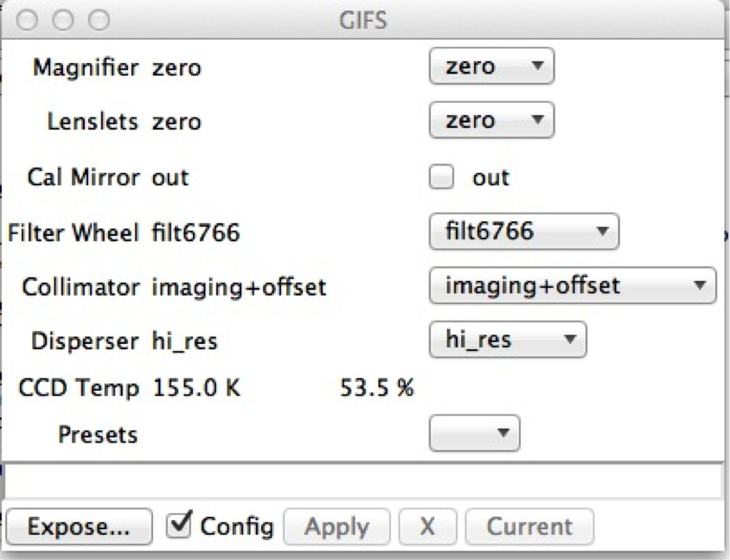This screenshot has height=560, width=730.
Task: Expand the Filter Wheel filt6766 dropdown
Action: click(524, 232)
